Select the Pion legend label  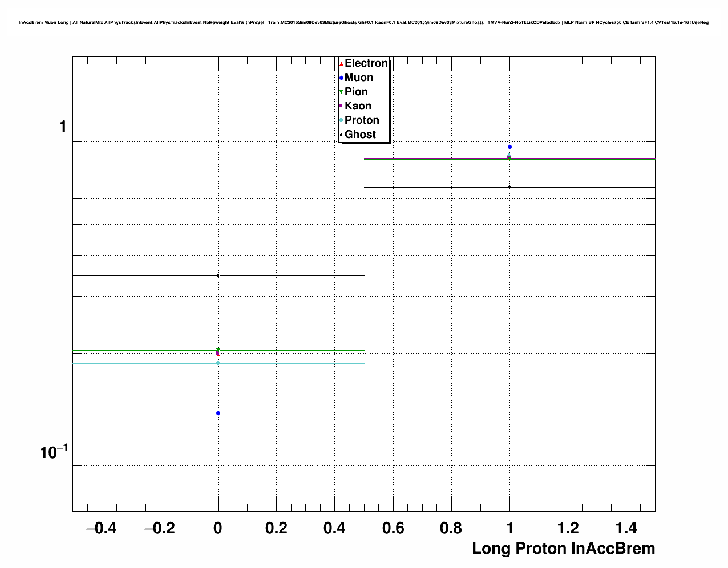(x=356, y=92)
